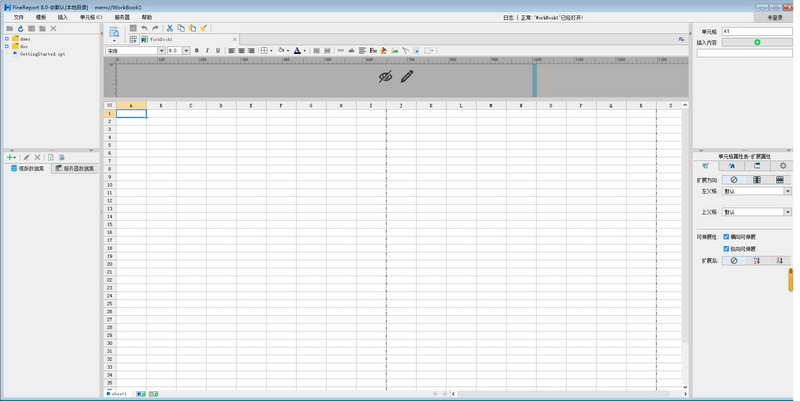The height and width of the screenshot is (401, 800).
Task: Click the cell address input field
Action: tap(757, 31)
